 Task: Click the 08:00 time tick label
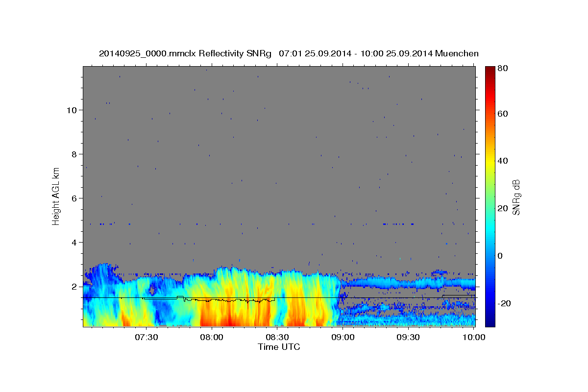tap(212, 337)
